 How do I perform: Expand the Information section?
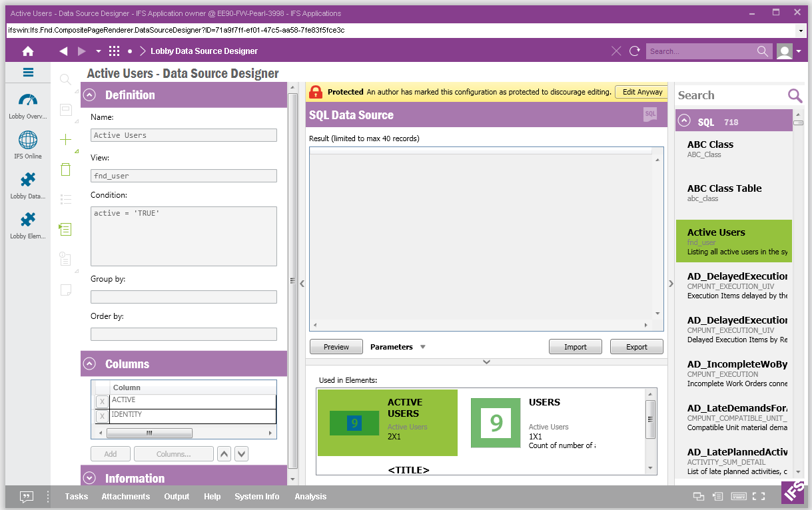(89, 478)
